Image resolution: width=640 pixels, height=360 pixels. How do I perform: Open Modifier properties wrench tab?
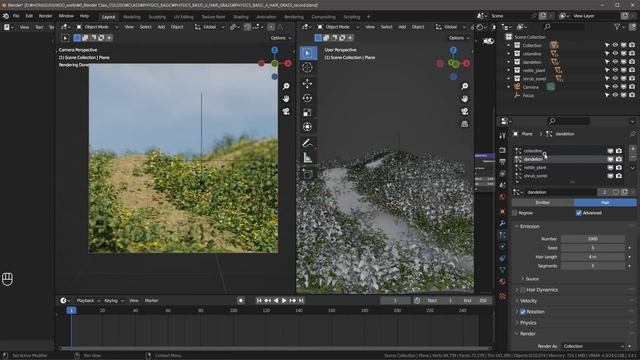click(x=502, y=223)
